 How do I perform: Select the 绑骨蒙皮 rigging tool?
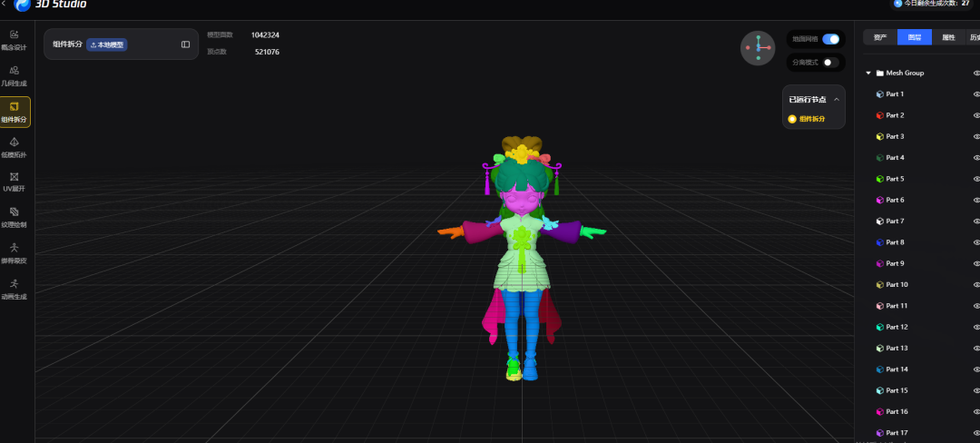pyautogui.click(x=15, y=253)
